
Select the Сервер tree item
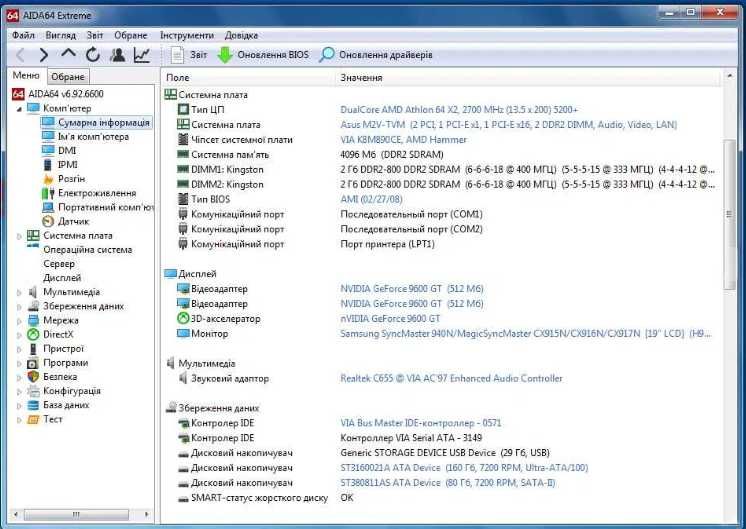pyautogui.click(x=59, y=264)
